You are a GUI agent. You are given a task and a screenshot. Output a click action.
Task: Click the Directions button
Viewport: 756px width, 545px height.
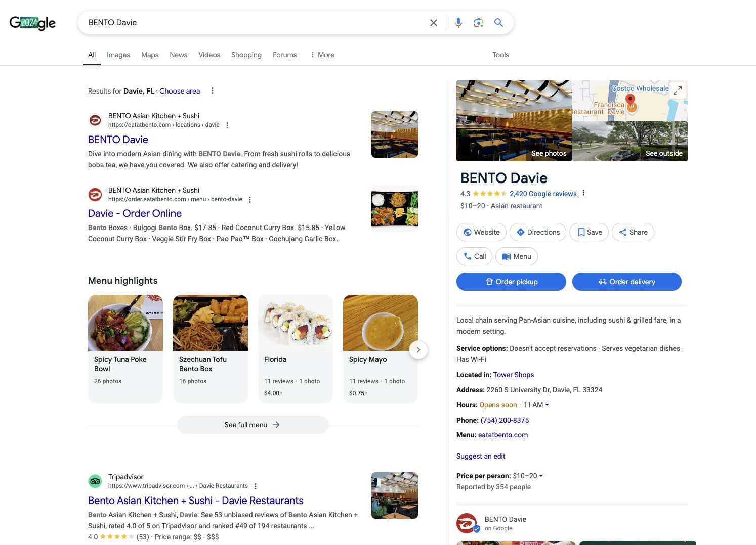click(538, 232)
